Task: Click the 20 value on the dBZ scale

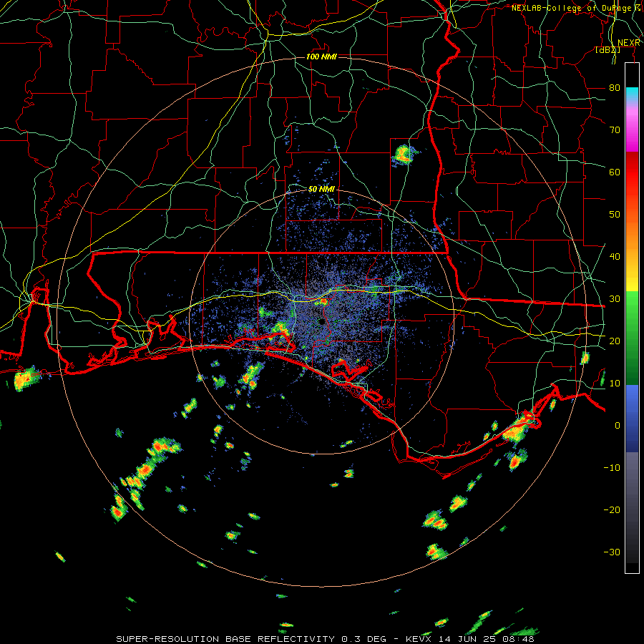Action: pos(615,341)
